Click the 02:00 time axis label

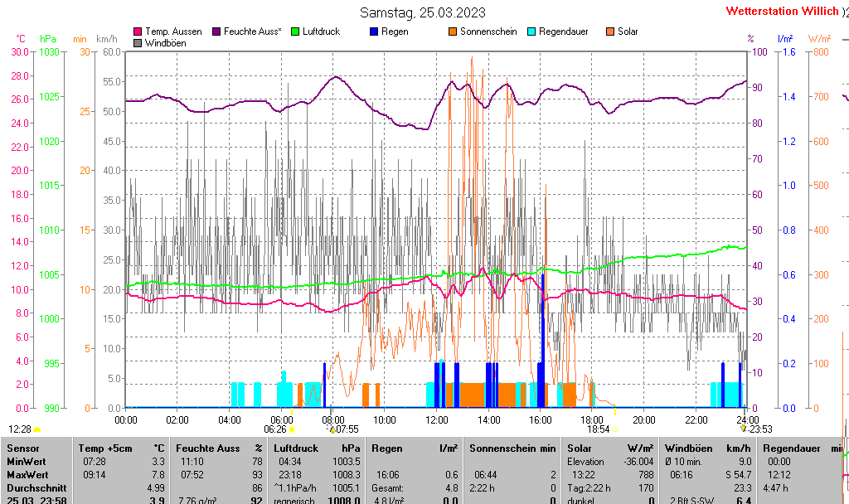(177, 420)
